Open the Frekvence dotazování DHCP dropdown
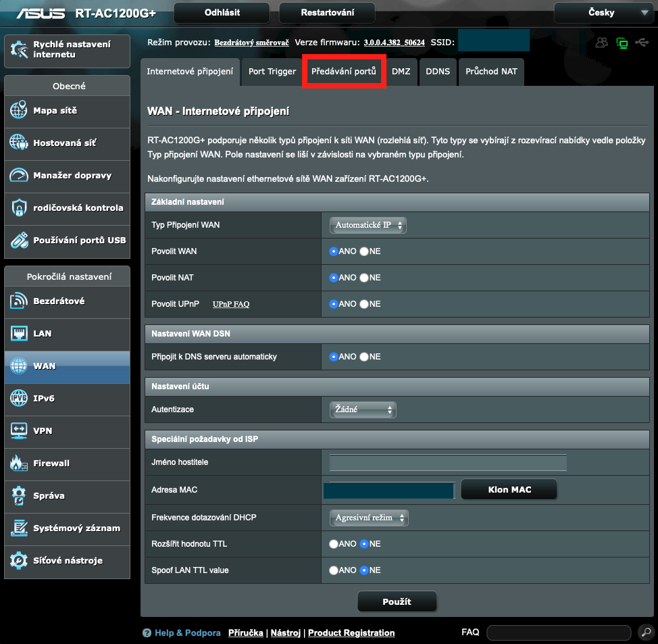Viewport: 658px width, 644px height. pos(369,517)
